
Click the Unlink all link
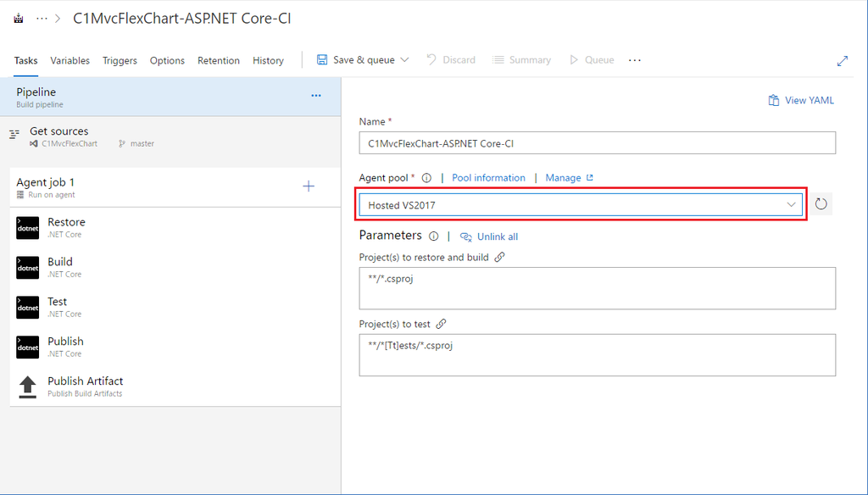pyautogui.click(x=498, y=237)
